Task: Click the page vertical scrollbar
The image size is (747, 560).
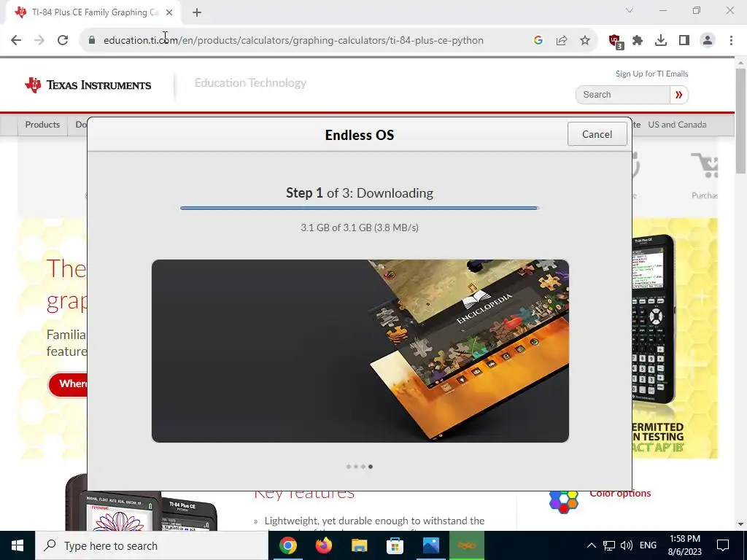Action: click(741, 120)
